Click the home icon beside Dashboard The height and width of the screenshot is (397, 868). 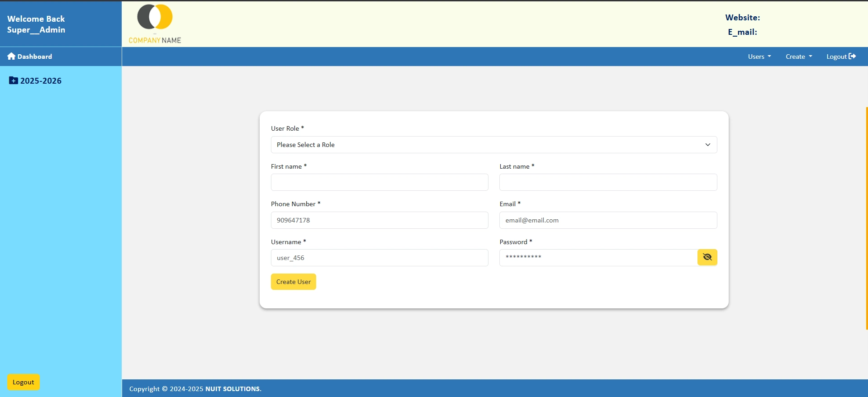[x=11, y=57]
